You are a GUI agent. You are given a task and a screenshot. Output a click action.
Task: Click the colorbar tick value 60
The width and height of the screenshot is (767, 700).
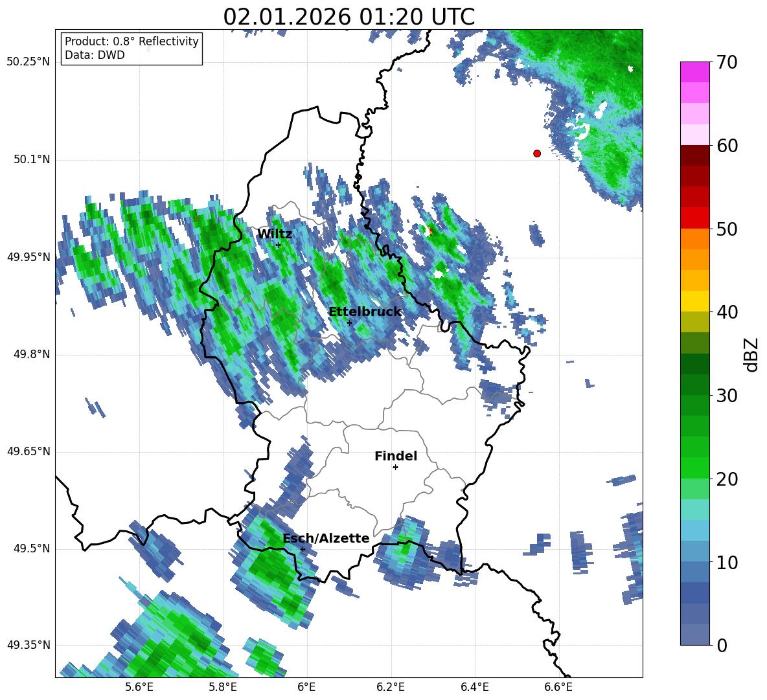(x=727, y=146)
